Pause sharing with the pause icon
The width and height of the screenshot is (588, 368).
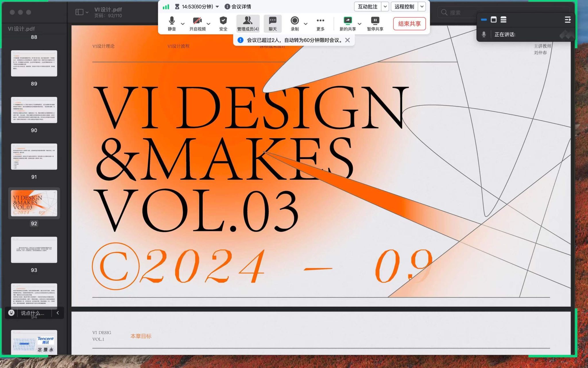(x=375, y=21)
